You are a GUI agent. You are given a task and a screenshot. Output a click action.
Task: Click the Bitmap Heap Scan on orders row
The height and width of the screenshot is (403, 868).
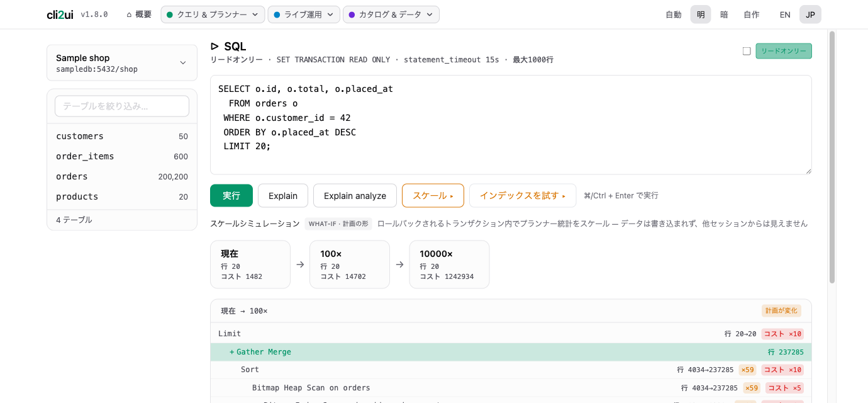tap(511, 388)
